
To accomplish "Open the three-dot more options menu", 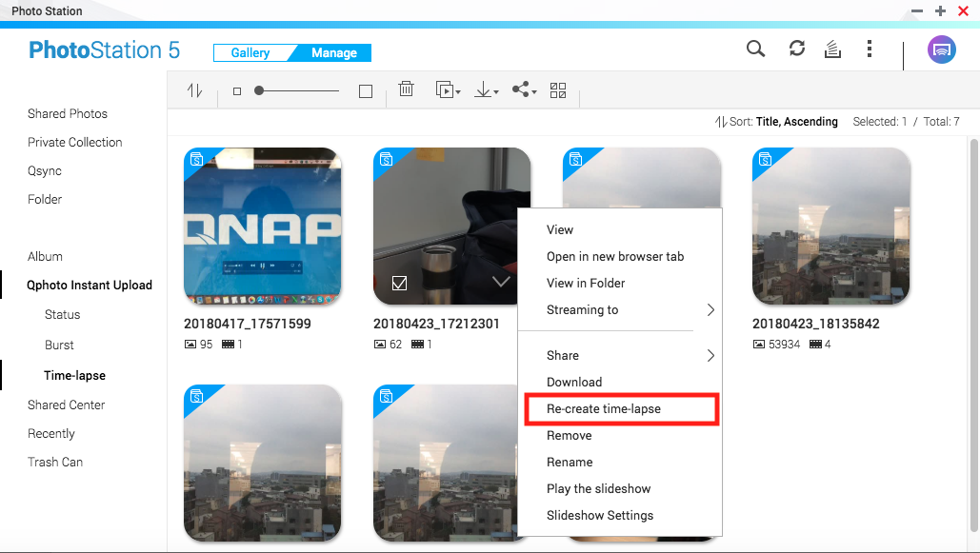I will [x=870, y=49].
